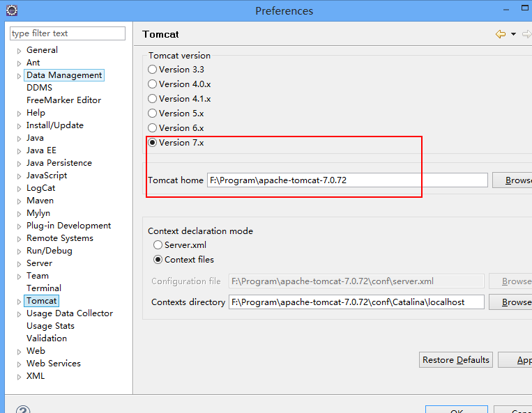Select Server.xml context declaration mode
This screenshot has height=413, width=532.
point(158,245)
